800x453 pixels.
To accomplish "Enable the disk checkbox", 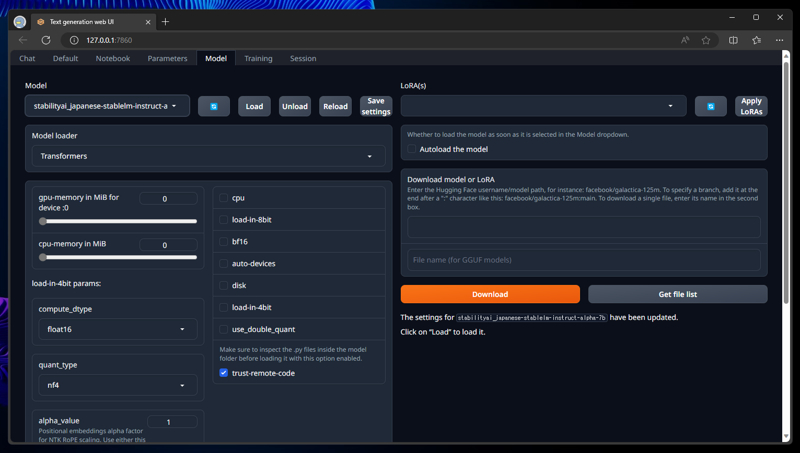I will click(223, 286).
